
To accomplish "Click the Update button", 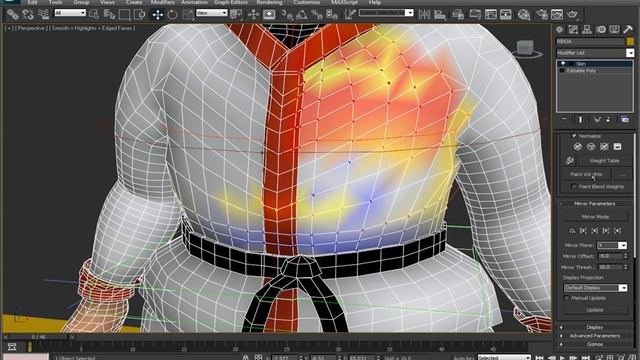I will tap(595, 310).
